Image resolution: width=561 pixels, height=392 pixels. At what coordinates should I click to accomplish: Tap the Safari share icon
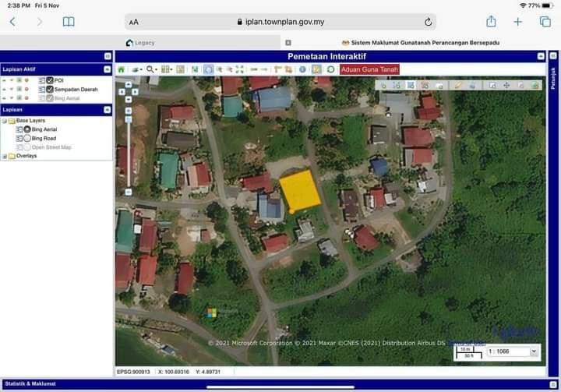[491, 22]
